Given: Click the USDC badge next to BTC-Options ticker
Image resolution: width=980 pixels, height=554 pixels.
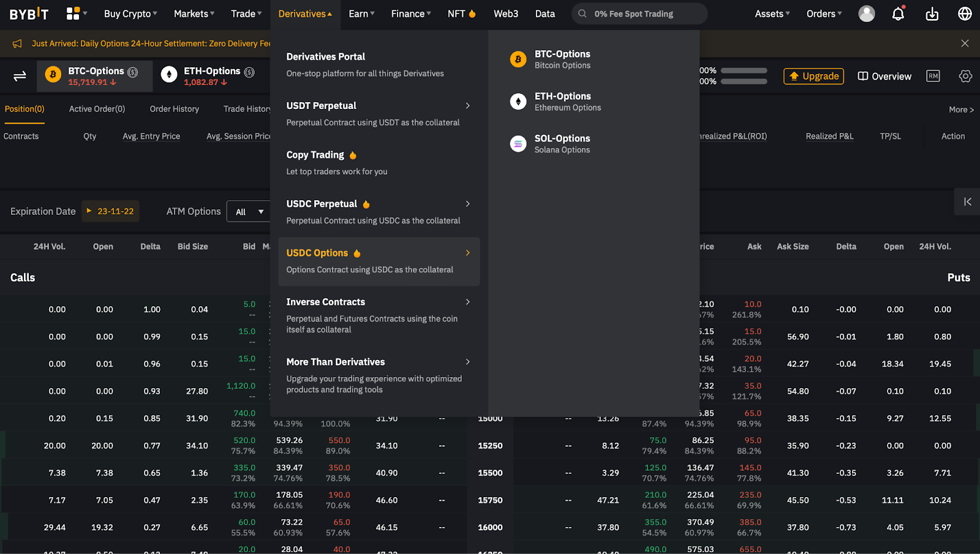Looking at the screenshot, I should click(x=132, y=72).
